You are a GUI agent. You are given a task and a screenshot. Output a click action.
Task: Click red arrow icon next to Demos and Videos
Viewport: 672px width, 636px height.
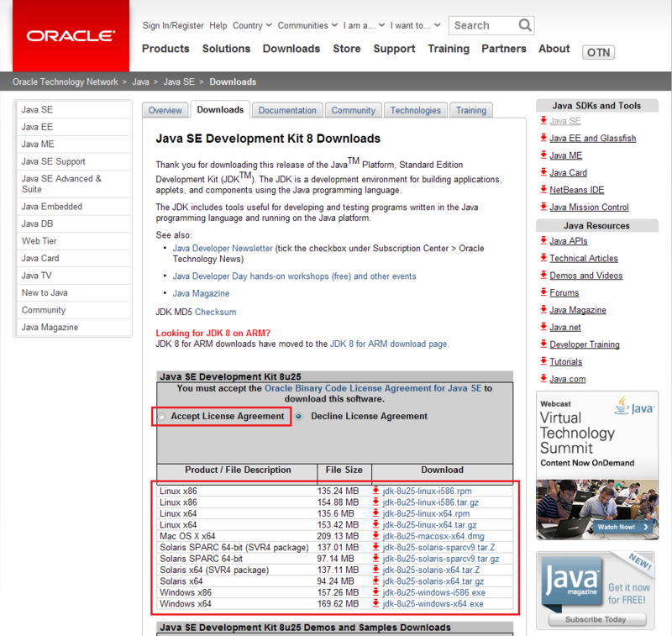(543, 275)
